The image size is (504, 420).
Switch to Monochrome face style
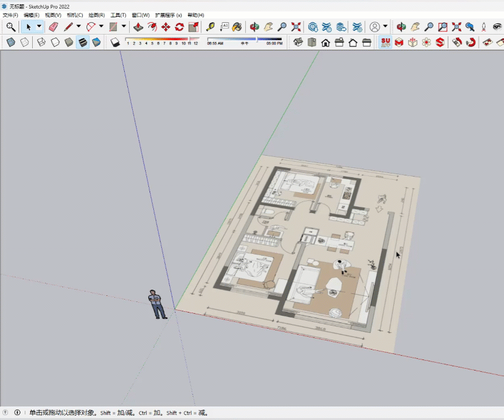96,43
